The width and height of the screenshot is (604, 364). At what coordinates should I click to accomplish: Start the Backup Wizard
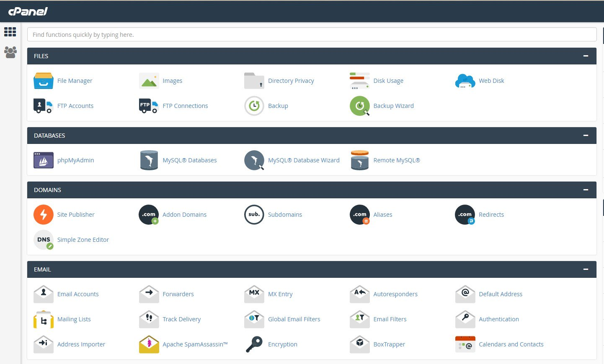pyautogui.click(x=393, y=105)
